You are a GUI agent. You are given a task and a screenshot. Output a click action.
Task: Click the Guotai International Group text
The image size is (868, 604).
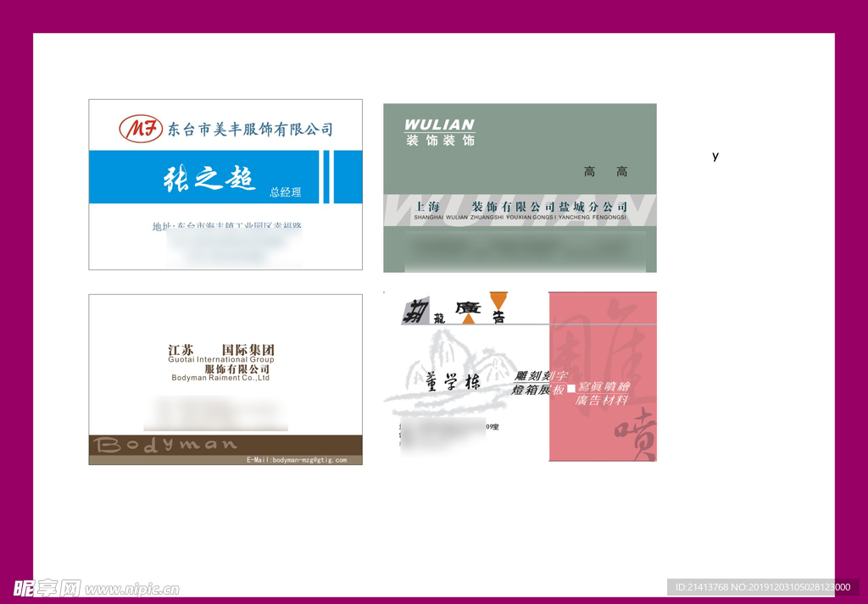[x=220, y=360]
